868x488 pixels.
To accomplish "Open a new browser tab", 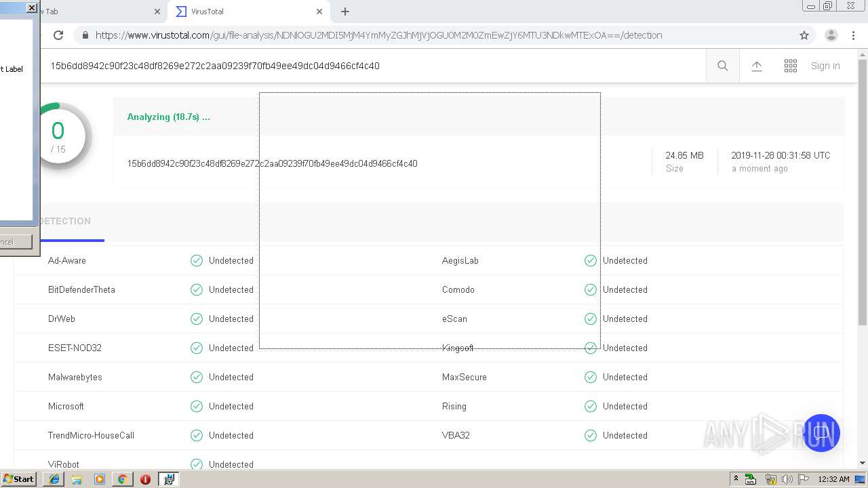I will 345,12.
